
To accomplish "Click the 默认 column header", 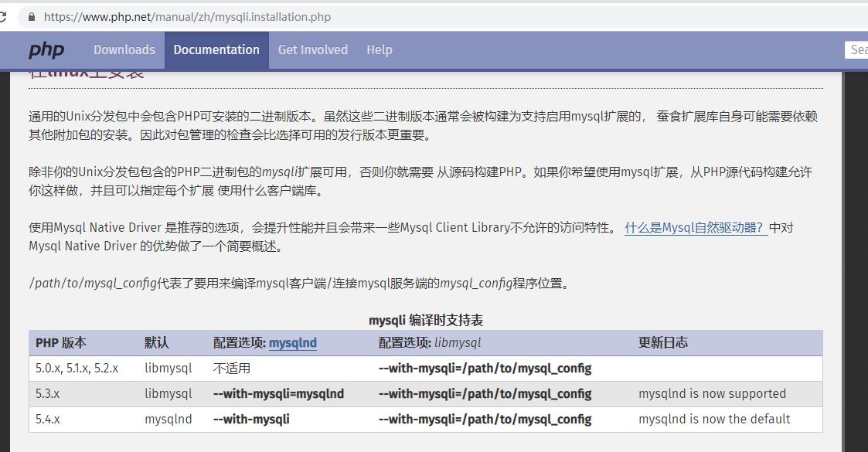I will tap(157, 343).
